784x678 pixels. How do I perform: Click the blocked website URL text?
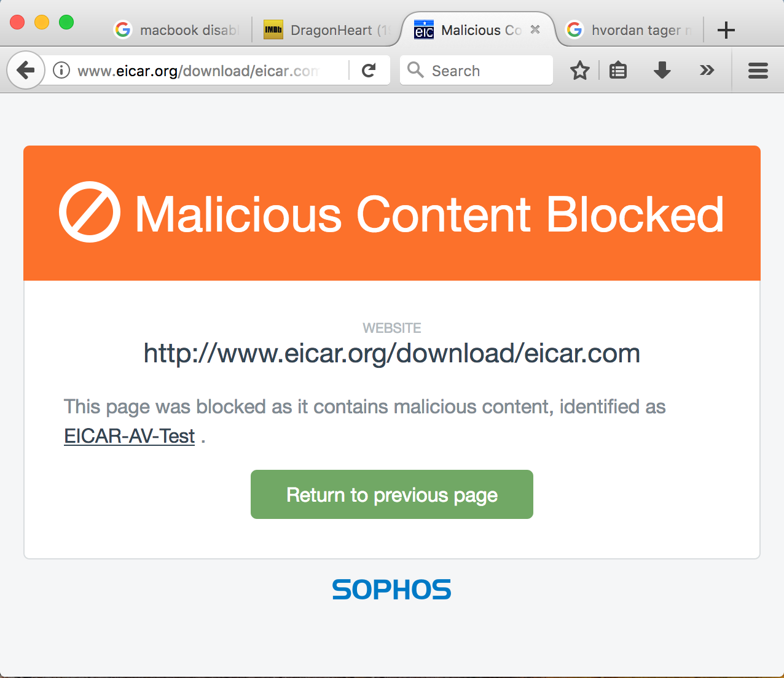[392, 353]
